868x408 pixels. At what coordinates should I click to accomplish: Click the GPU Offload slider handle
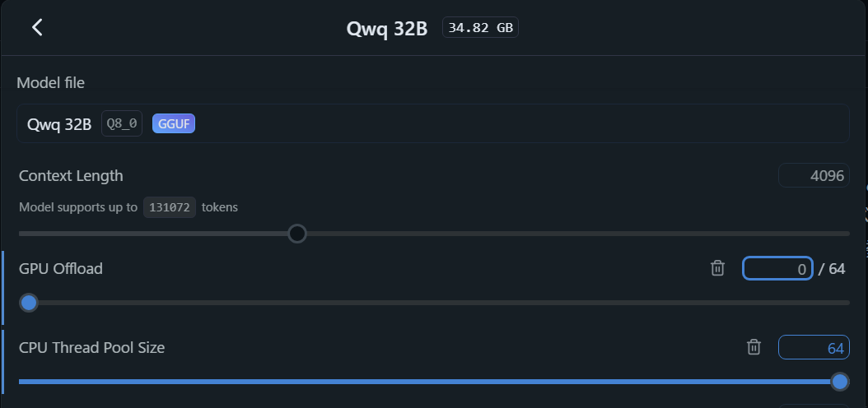(x=29, y=303)
